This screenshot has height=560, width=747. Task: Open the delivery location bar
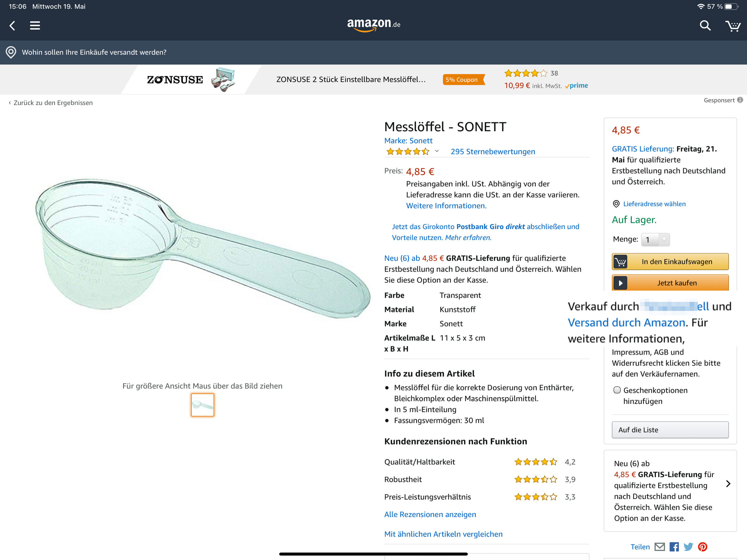point(373,52)
